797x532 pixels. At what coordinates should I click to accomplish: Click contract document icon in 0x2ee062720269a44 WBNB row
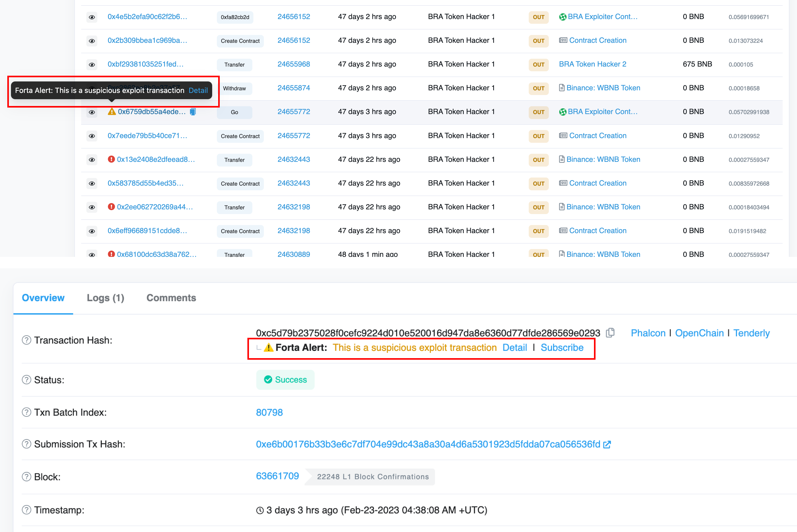tap(562, 207)
